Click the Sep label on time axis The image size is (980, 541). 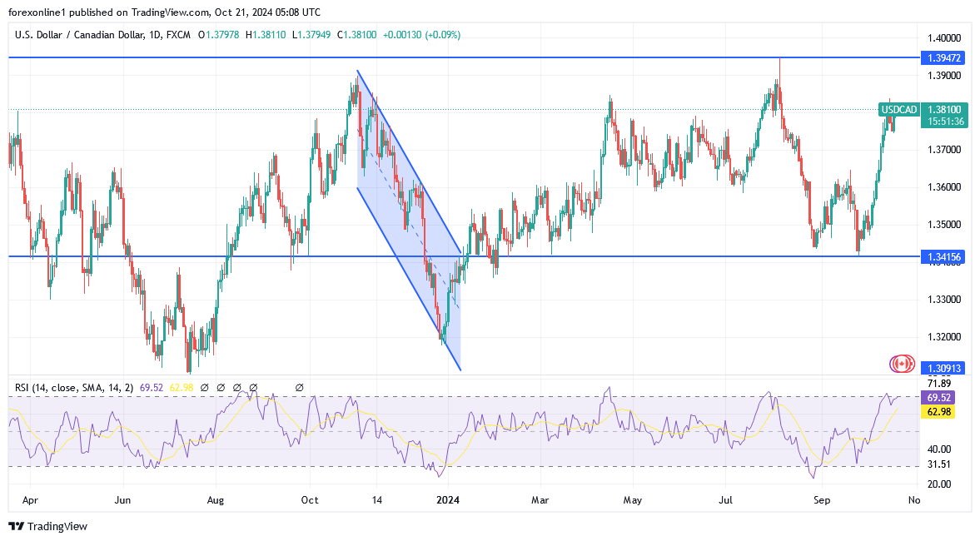pyautogui.click(x=822, y=500)
